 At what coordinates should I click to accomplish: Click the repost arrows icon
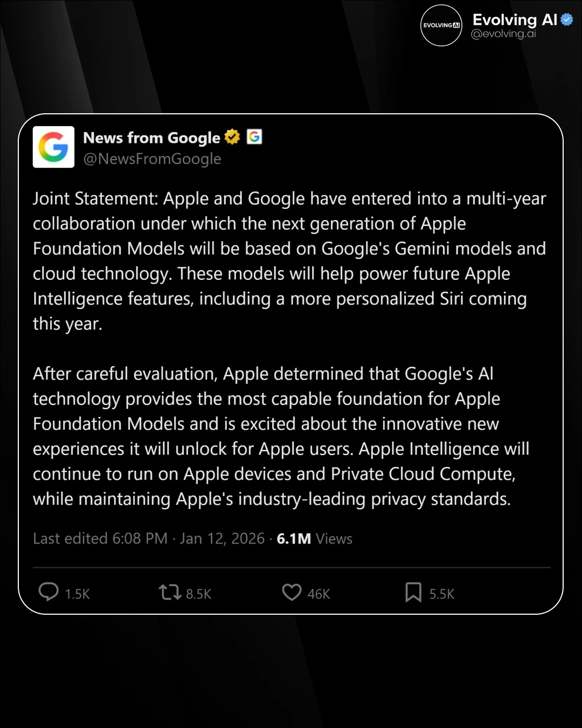(170, 593)
